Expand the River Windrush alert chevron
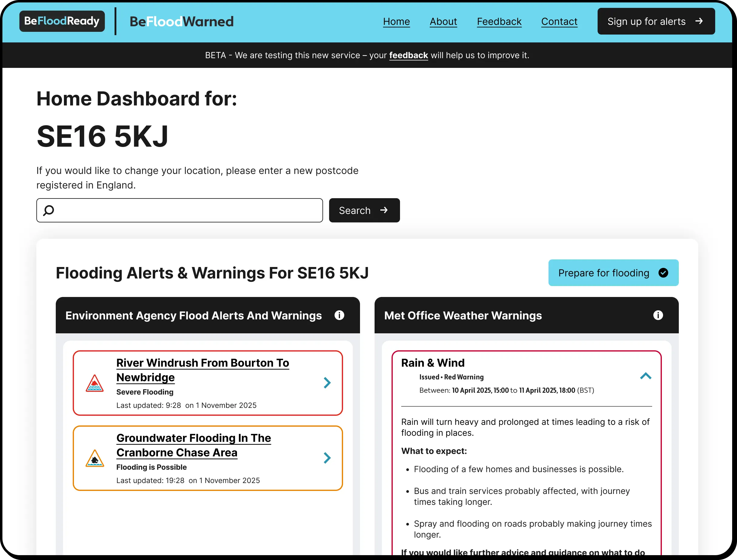 (327, 383)
